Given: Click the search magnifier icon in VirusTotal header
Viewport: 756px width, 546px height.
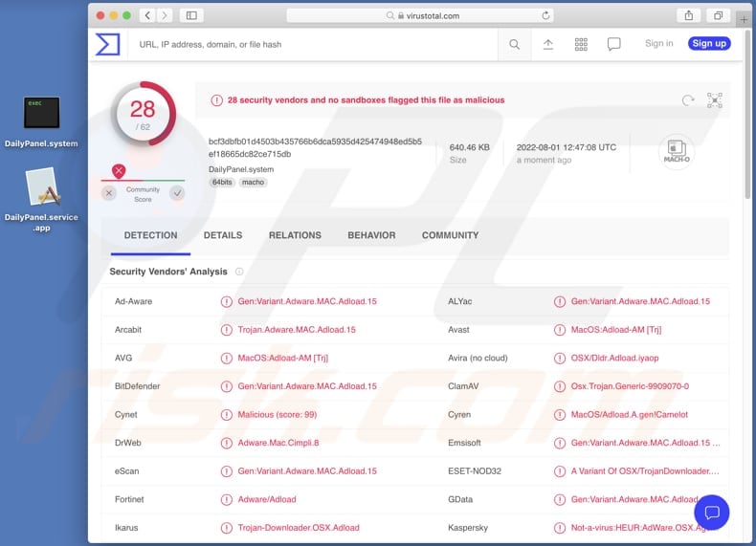Looking at the screenshot, I should pyautogui.click(x=515, y=44).
